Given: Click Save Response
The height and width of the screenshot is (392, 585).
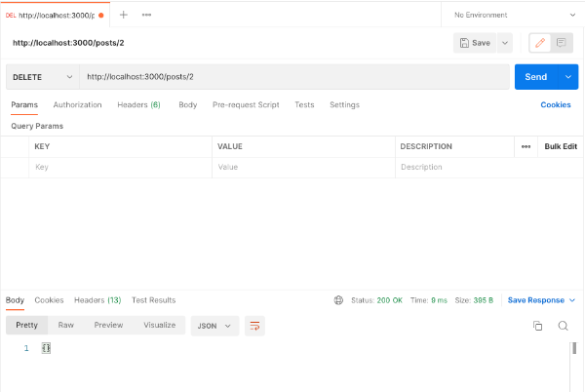Looking at the screenshot, I should pyautogui.click(x=535, y=300).
